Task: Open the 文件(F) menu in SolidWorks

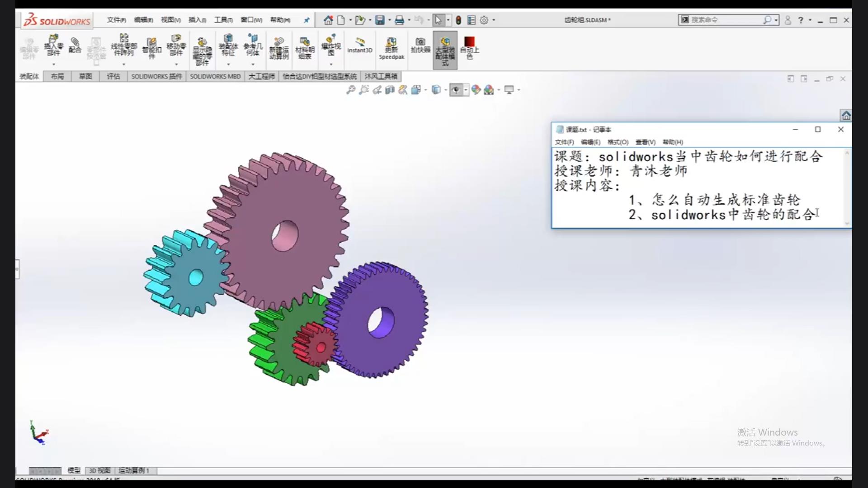Action: coord(117,20)
